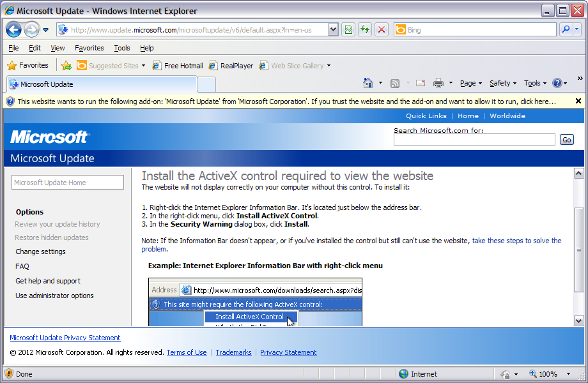Click the Search Microsoft.com input field
This screenshot has width=588, height=383.
pos(474,140)
